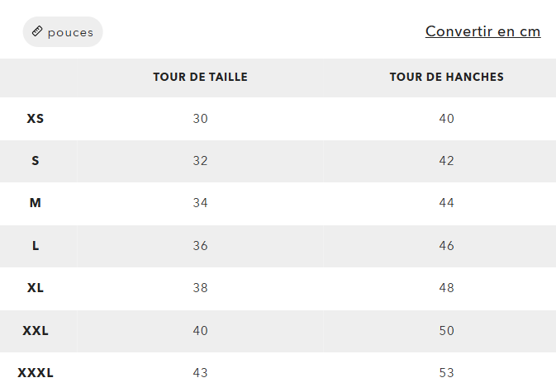Select the XXXL size row label

[36, 373]
